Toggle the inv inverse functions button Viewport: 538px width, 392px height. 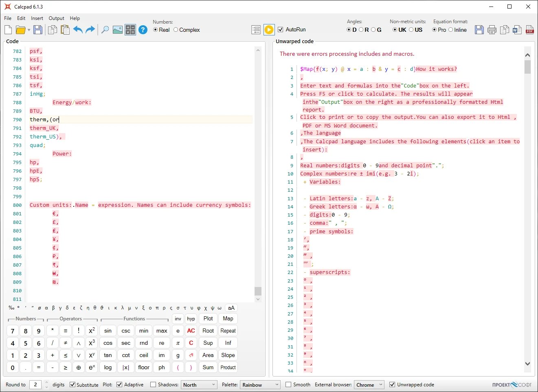click(178, 319)
